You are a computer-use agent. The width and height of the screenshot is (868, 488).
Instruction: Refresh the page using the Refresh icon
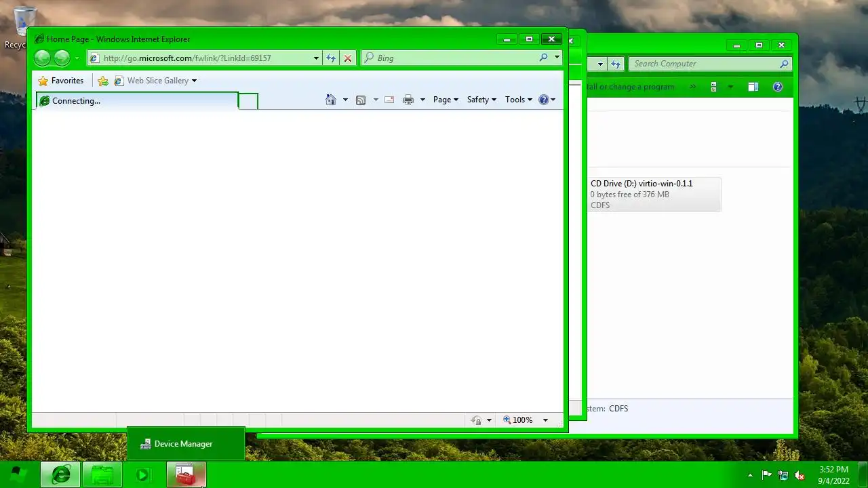pyautogui.click(x=331, y=58)
